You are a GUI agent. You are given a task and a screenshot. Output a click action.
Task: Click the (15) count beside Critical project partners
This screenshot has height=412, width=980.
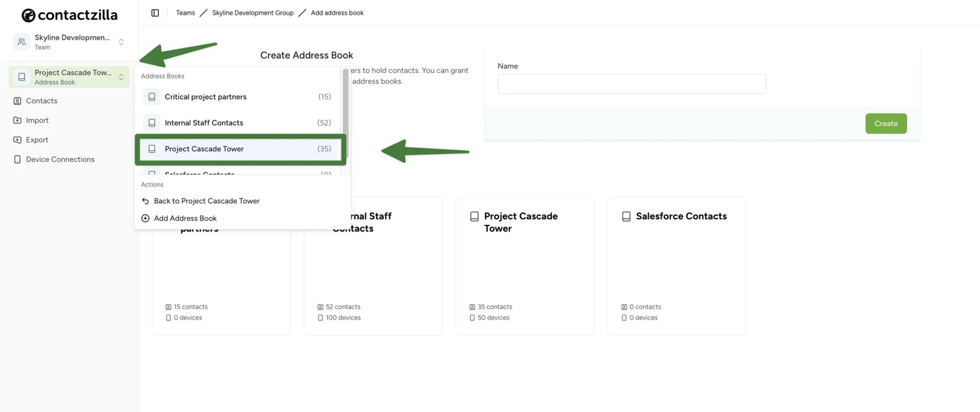(325, 97)
